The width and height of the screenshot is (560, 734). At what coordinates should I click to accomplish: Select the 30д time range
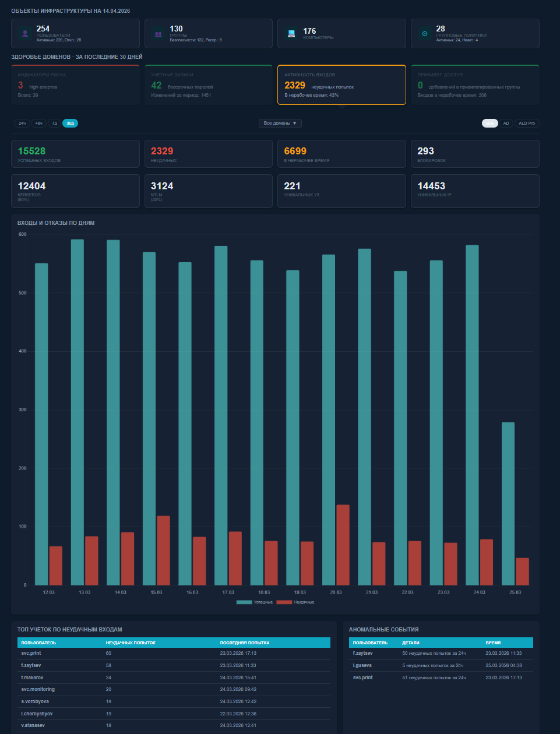tap(70, 123)
